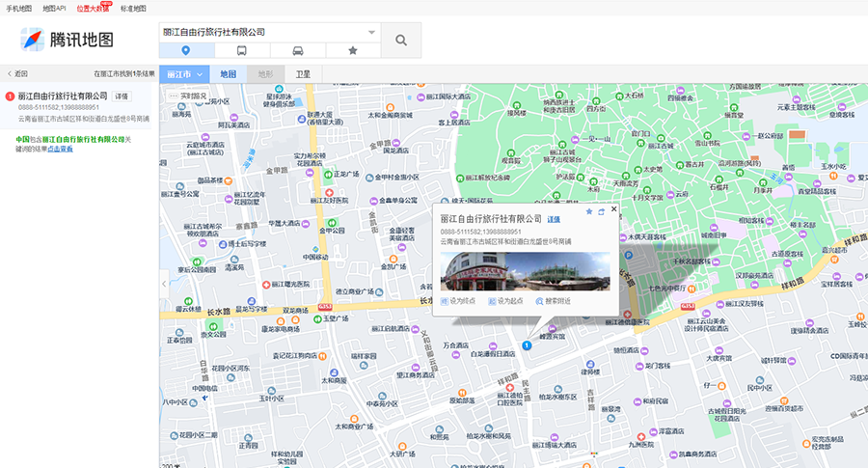
Task: Click the 金甲公园 park icon on map
Action: tap(332, 223)
